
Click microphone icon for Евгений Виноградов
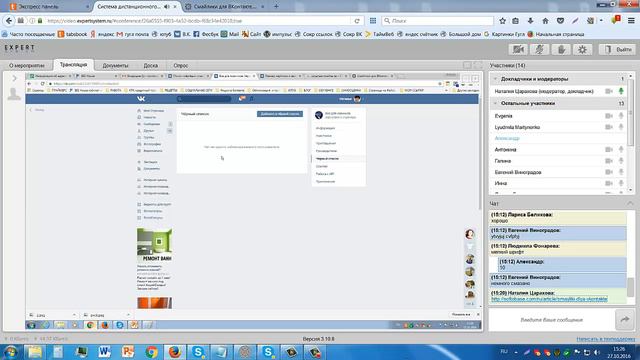621,172
